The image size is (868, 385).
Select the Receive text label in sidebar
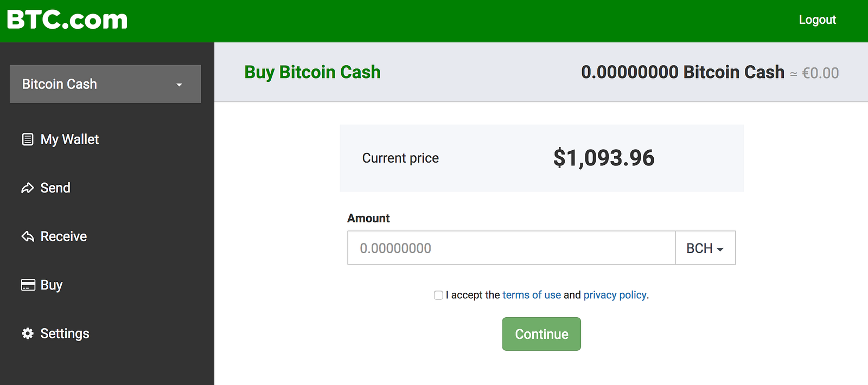[63, 236]
